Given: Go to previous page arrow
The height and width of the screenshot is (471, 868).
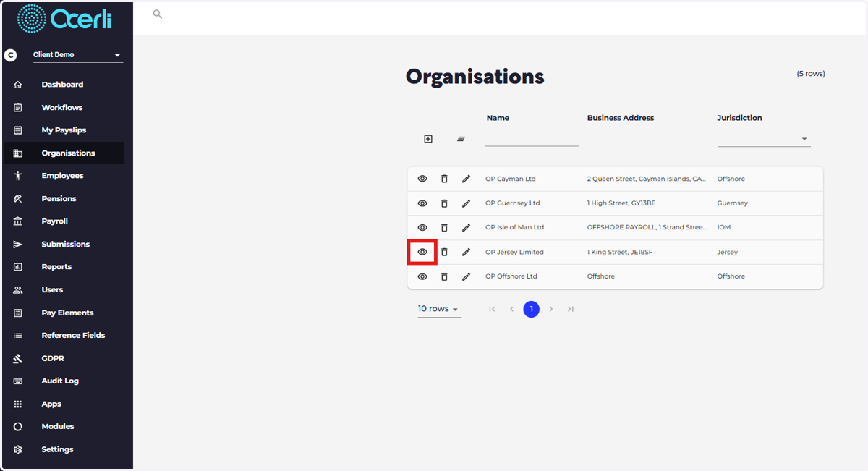Looking at the screenshot, I should [x=511, y=309].
